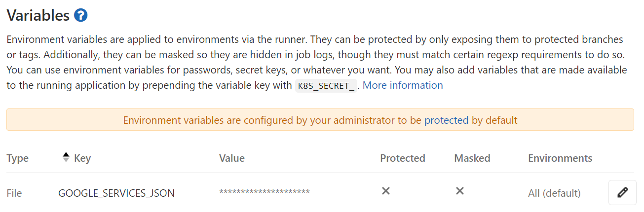Sort variables with the Key arrows icon
Viewport: 644px width, 212px height.
[66, 158]
